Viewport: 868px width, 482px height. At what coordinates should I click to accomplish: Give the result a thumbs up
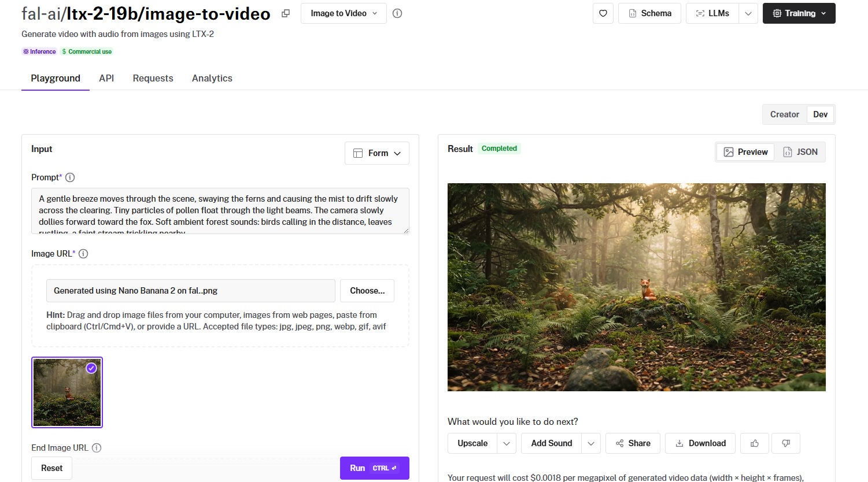[x=755, y=443]
